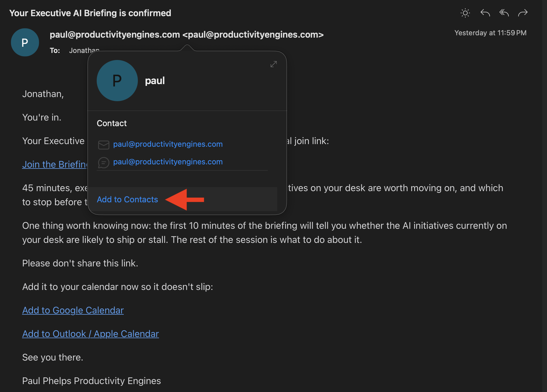Toggle the light appearance sun icon
Image resolution: width=547 pixels, height=392 pixels.
pyautogui.click(x=465, y=13)
